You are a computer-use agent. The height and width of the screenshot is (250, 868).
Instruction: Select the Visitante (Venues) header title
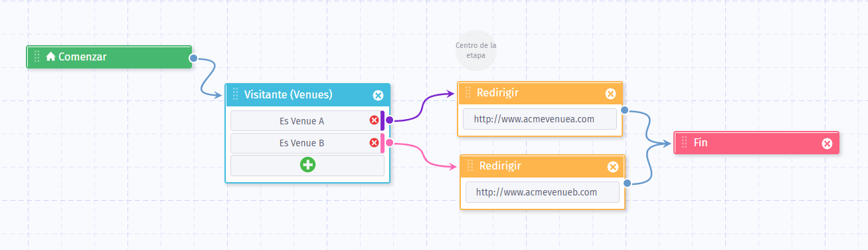click(288, 94)
